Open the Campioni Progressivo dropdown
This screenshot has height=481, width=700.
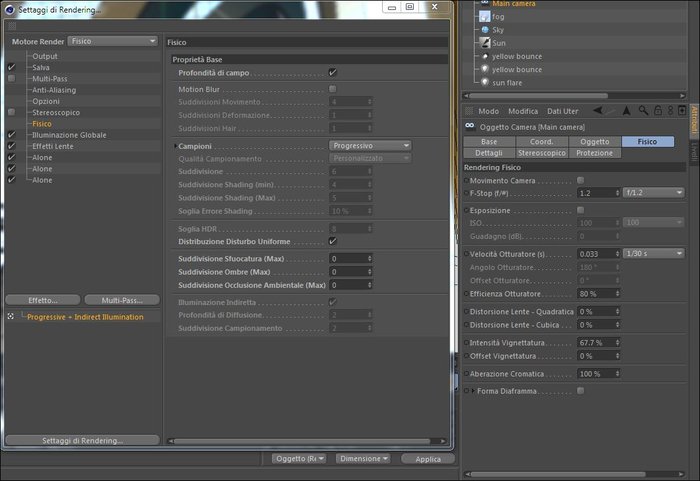click(x=370, y=146)
